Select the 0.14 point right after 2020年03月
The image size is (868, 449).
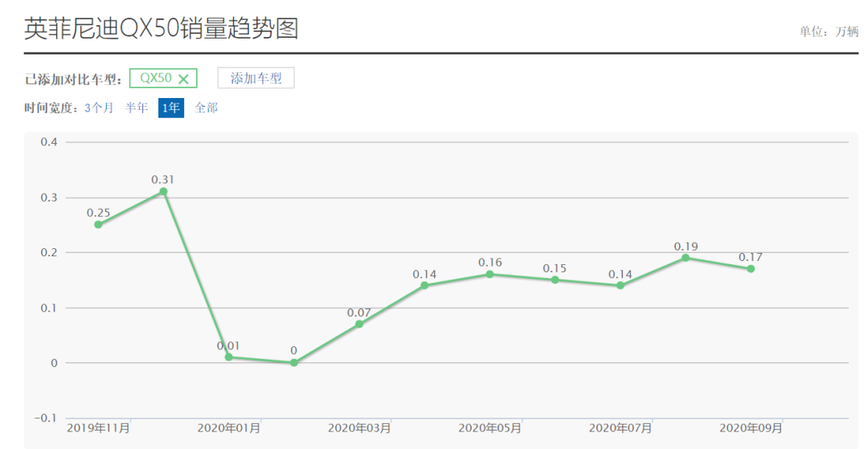tap(424, 285)
